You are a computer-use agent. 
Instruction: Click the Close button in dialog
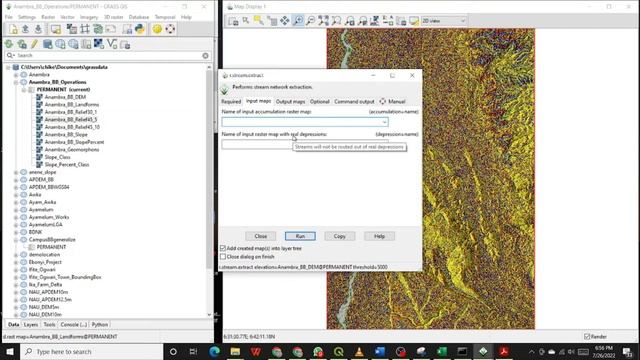[260, 236]
